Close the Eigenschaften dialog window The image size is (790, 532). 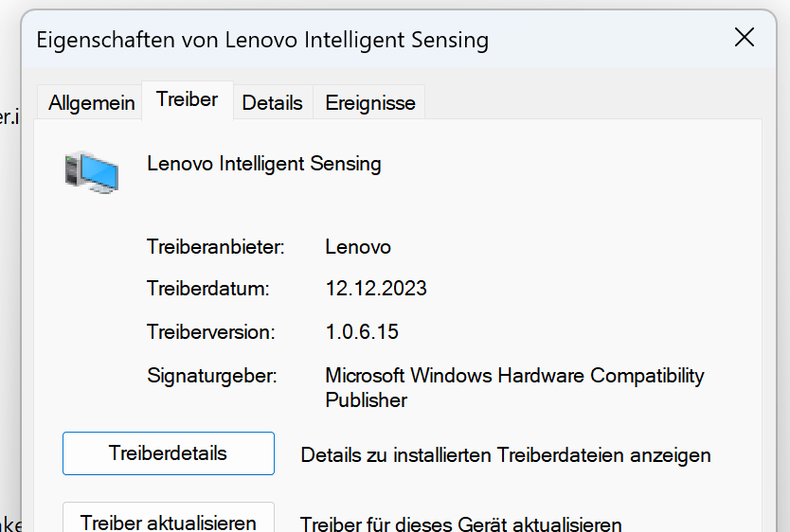(x=745, y=38)
